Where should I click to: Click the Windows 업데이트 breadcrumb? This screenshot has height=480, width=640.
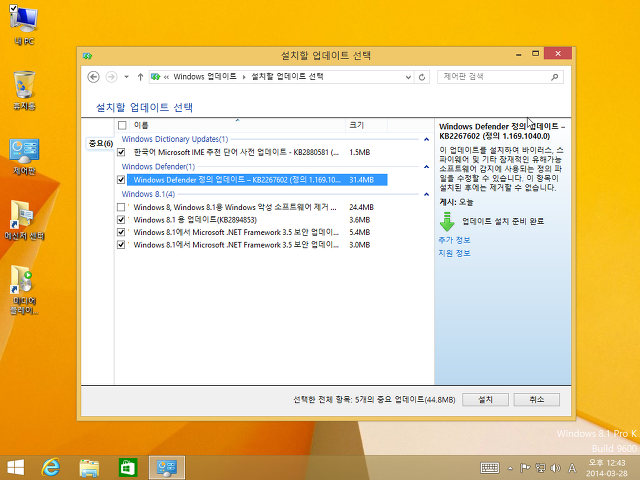tap(205, 76)
